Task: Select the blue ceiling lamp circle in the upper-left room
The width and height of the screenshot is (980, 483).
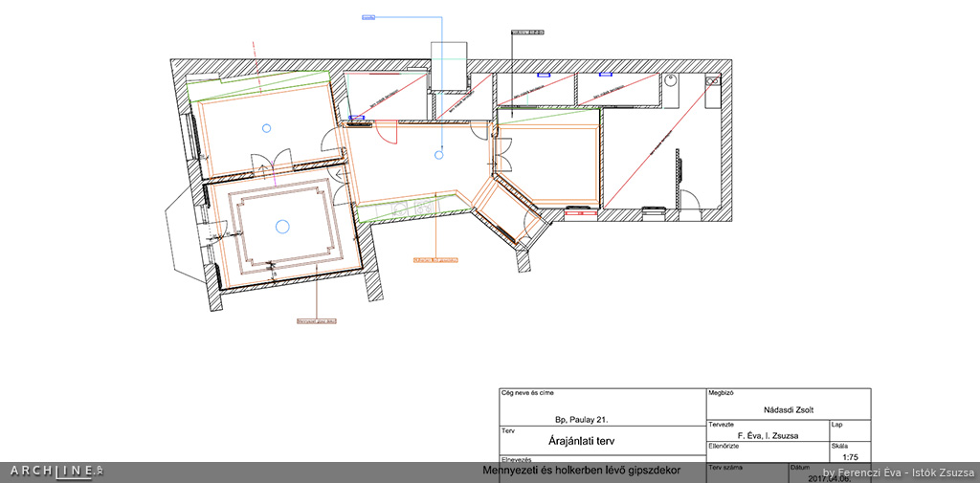Action: [x=266, y=128]
